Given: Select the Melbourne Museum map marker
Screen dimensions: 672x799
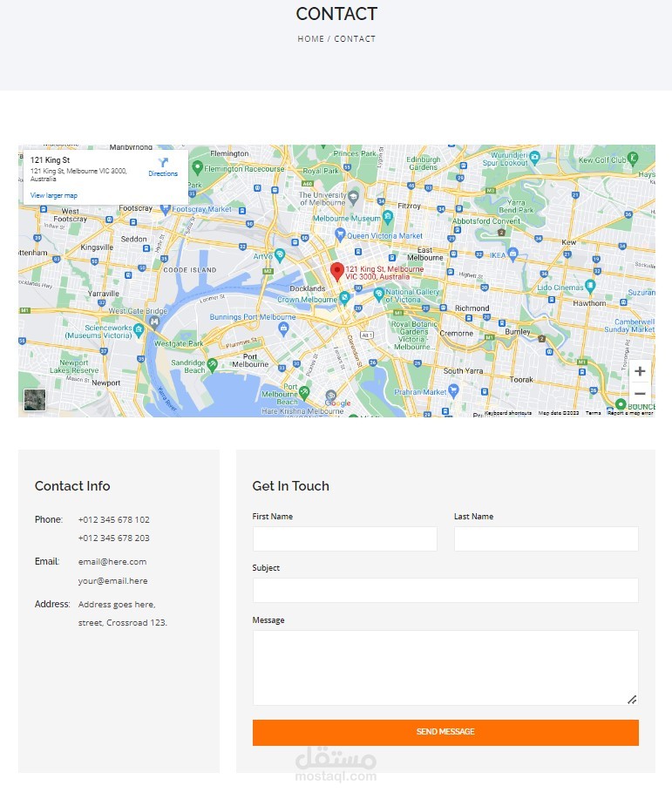Looking at the screenshot, I should click(388, 218).
